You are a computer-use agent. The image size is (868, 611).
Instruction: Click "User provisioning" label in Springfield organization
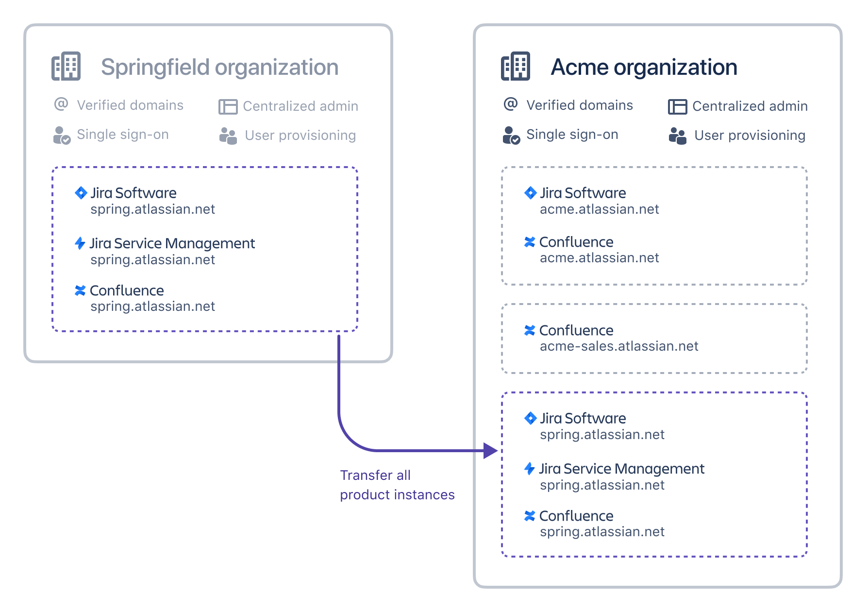tap(300, 136)
